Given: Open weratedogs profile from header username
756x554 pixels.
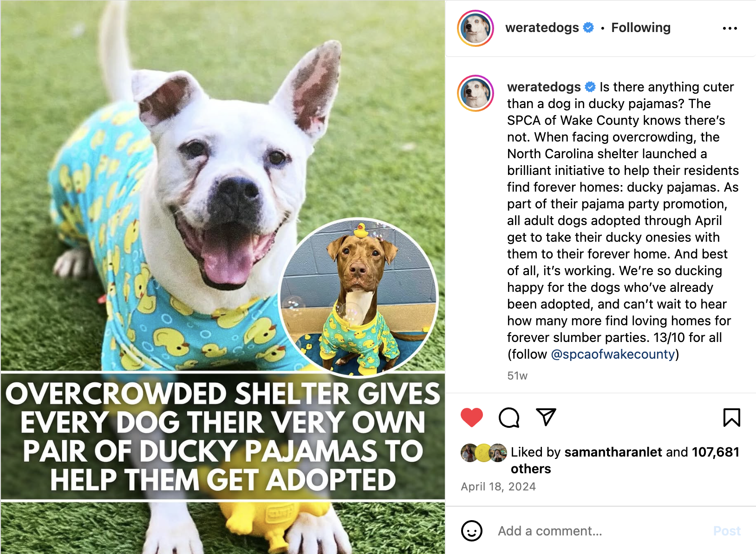Looking at the screenshot, I should [x=542, y=28].
